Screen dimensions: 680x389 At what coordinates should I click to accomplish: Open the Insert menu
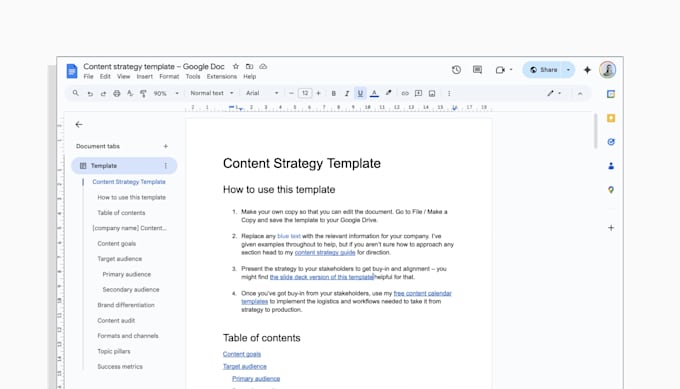coord(144,77)
